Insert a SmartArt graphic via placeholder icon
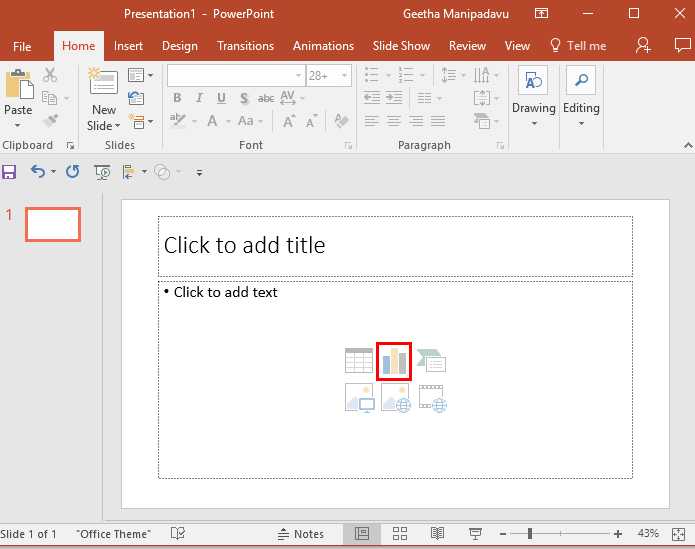The width and height of the screenshot is (695, 549). pos(432,361)
